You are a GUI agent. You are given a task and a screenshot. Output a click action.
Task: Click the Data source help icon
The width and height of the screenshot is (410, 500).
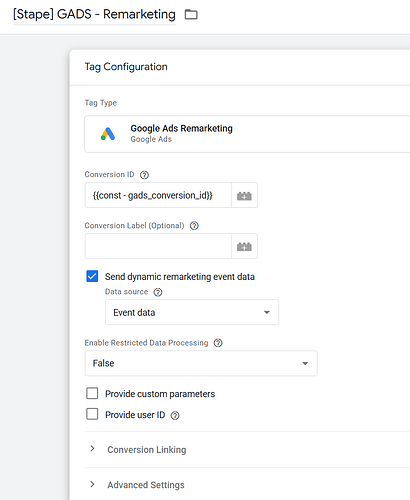(x=158, y=292)
